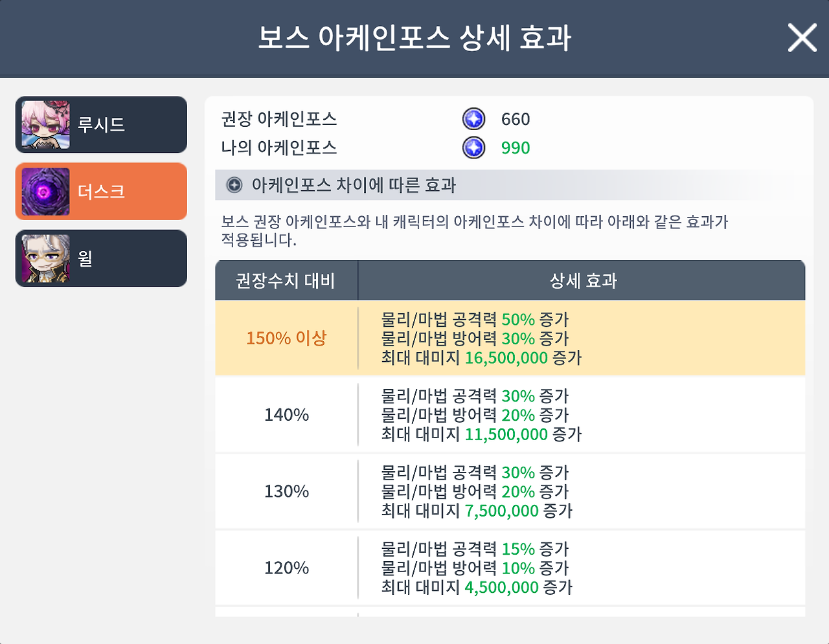Click 물리/마법 방어력 10% 증가 text
Image resolution: width=829 pixels, height=644 pixels.
pyautogui.click(x=475, y=568)
